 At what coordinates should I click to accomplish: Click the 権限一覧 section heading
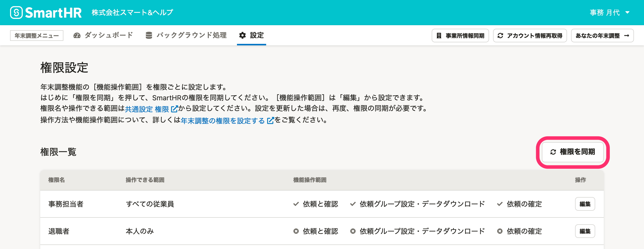click(x=58, y=152)
